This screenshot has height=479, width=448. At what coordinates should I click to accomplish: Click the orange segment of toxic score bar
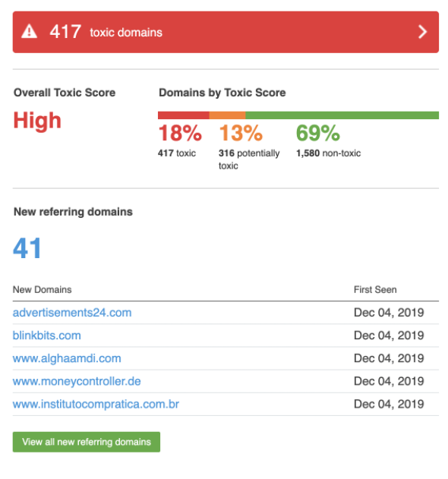tap(227, 115)
